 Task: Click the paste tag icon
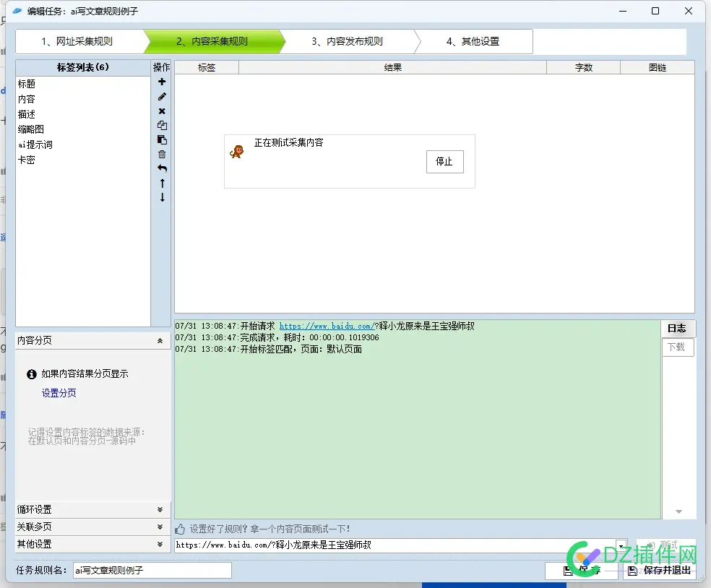coord(162,139)
